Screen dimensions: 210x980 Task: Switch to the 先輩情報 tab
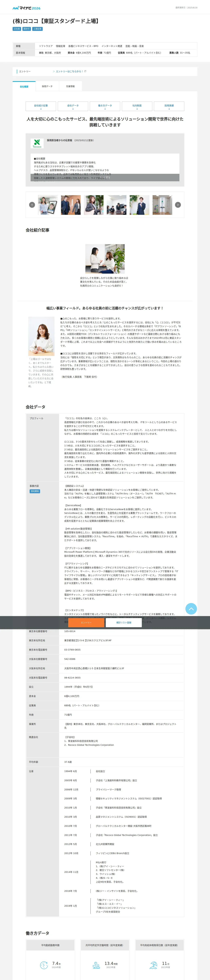click(x=70, y=86)
